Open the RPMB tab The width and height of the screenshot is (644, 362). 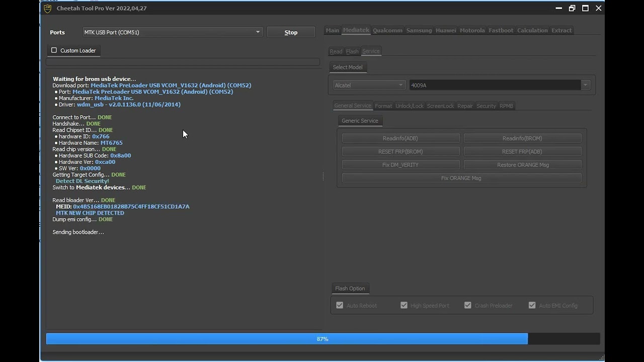coord(506,106)
